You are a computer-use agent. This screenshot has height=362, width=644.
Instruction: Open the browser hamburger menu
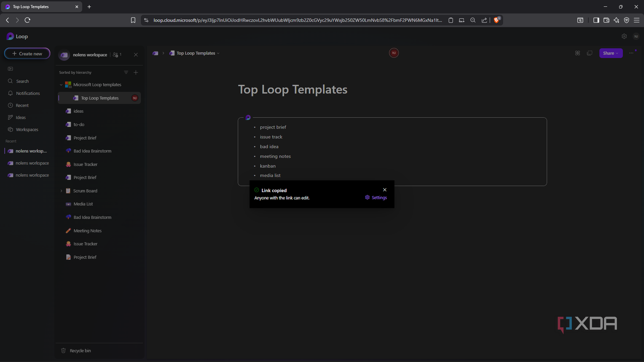pyautogui.click(x=637, y=20)
